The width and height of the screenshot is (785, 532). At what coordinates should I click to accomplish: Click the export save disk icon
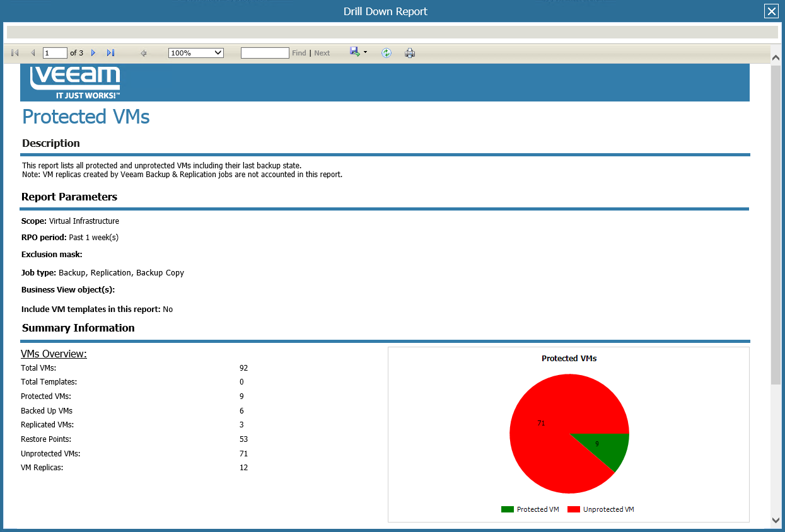pyautogui.click(x=355, y=52)
